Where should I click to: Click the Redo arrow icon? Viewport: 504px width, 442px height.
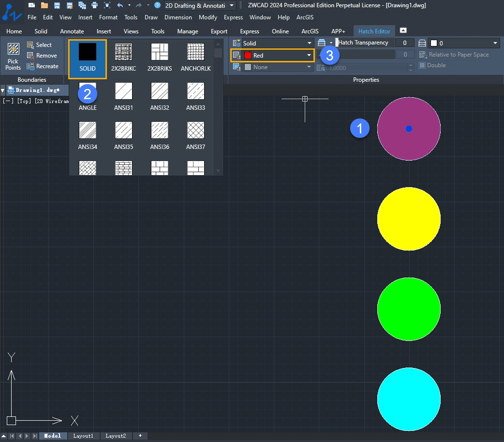click(x=138, y=5)
